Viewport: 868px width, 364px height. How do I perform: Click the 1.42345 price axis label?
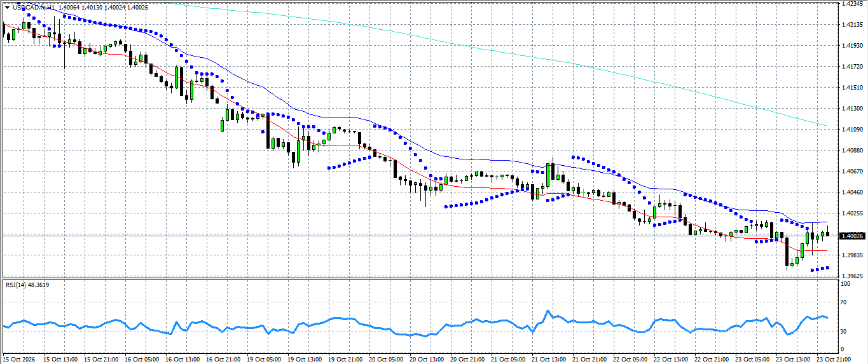[851, 4]
